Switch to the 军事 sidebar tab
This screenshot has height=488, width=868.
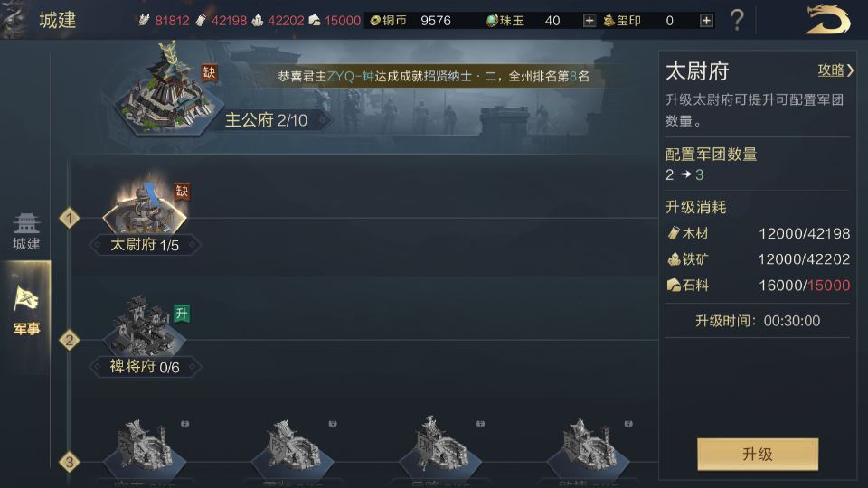tap(26, 311)
